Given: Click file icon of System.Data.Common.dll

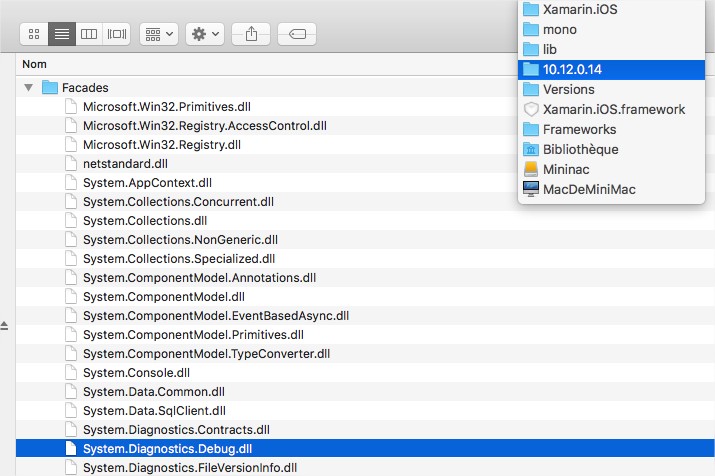Looking at the screenshot, I should [71, 391].
